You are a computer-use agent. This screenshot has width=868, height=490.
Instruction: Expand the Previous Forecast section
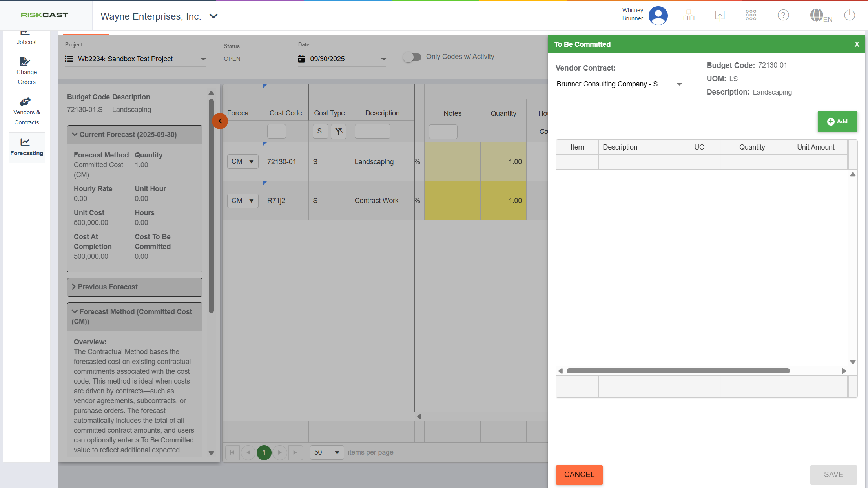(x=135, y=287)
